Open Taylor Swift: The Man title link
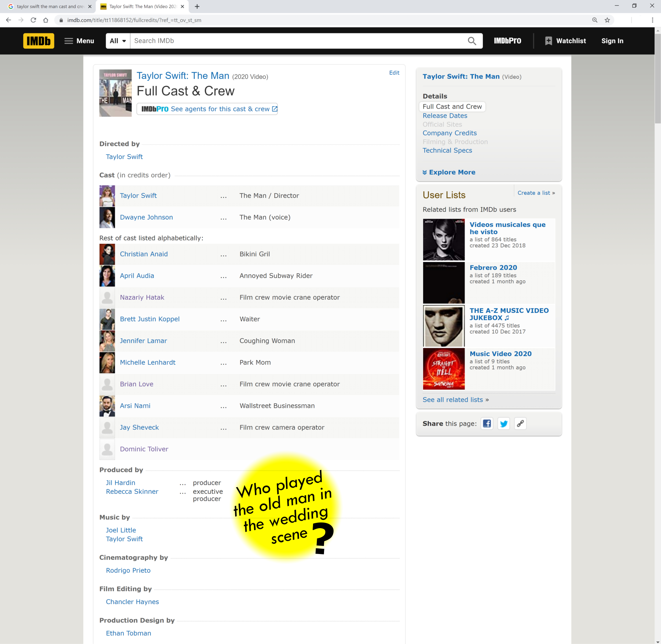 (x=183, y=76)
